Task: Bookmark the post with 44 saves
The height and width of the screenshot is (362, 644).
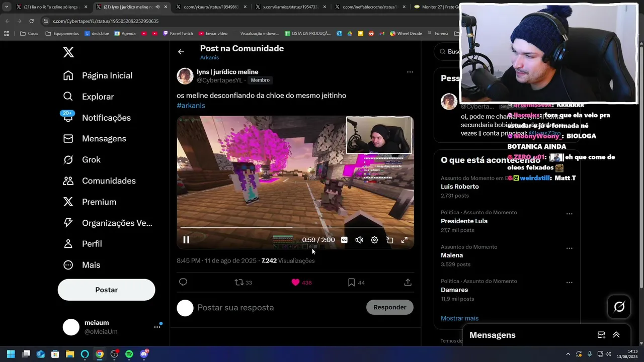Action: tap(356, 283)
